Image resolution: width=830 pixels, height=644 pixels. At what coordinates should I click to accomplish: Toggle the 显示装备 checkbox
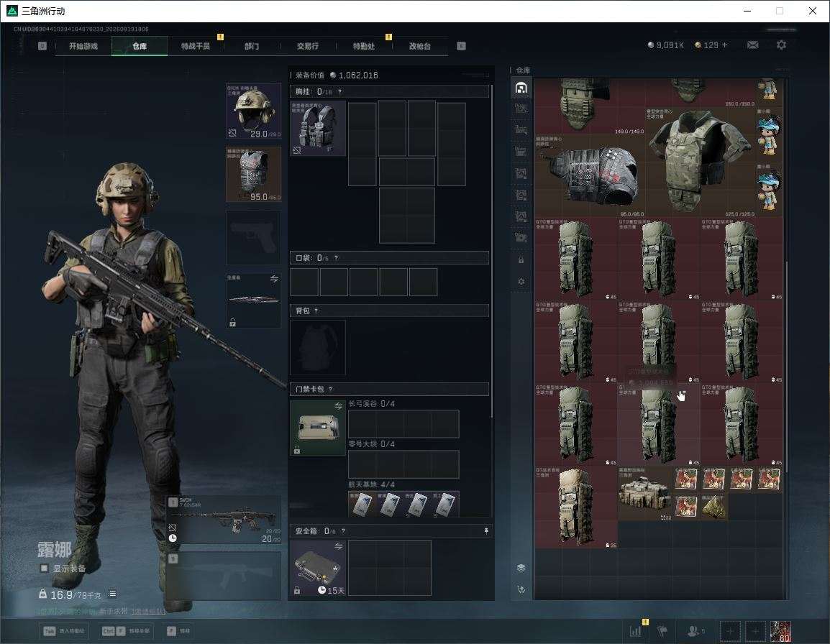(44, 568)
